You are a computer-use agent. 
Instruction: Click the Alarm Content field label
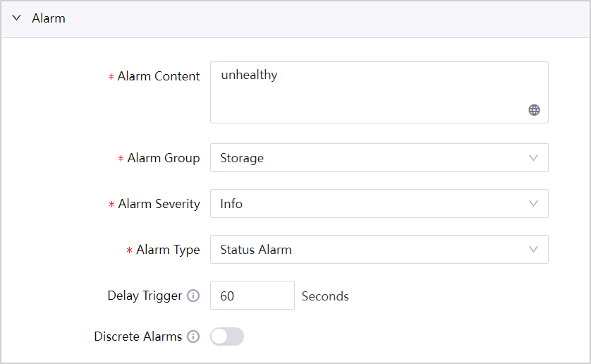[159, 76]
